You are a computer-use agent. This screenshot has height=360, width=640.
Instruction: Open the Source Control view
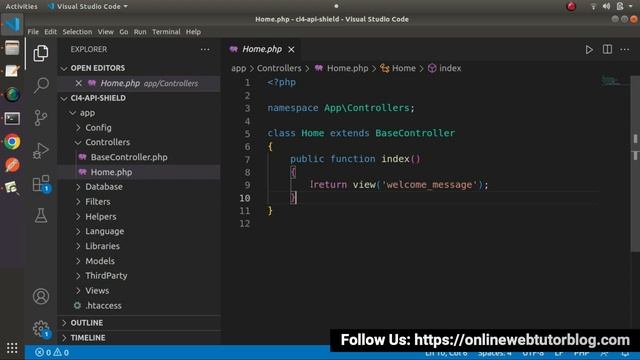[x=41, y=118]
